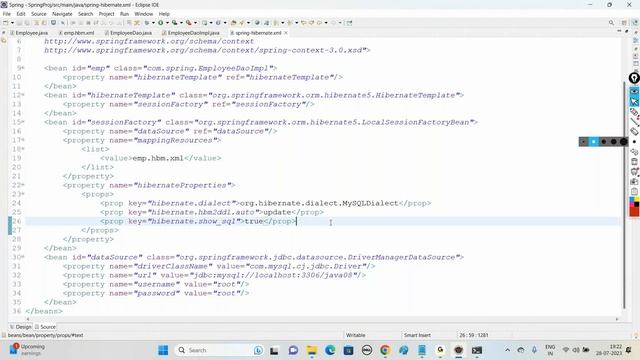
Task: Click the horizontal editor scrollbar
Action: [322, 320]
